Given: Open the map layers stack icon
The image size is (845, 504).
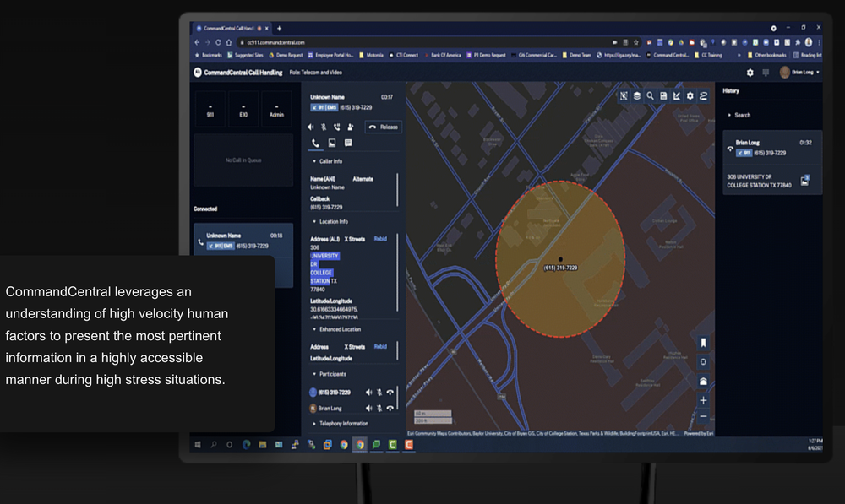Looking at the screenshot, I should [x=636, y=95].
